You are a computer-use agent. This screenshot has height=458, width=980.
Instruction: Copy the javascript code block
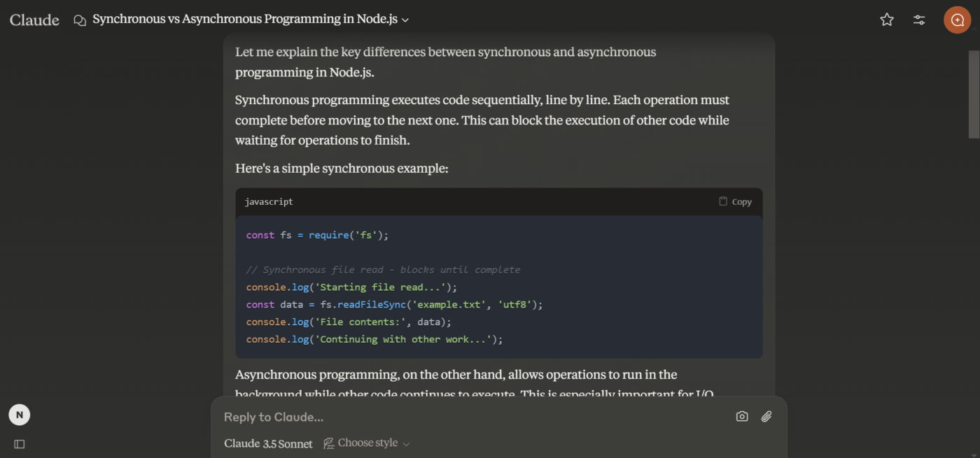tap(735, 201)
